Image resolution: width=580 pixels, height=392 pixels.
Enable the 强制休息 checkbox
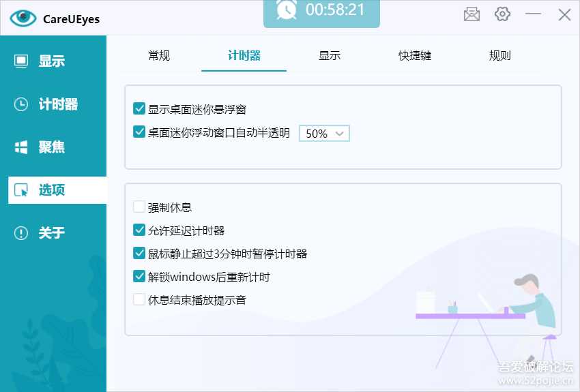coord(140,207)
